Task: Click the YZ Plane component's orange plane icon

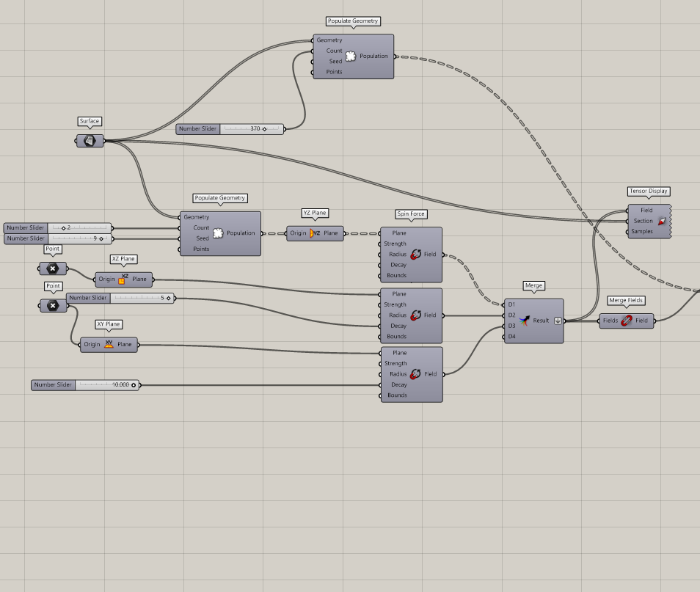Action: [312, 233]
